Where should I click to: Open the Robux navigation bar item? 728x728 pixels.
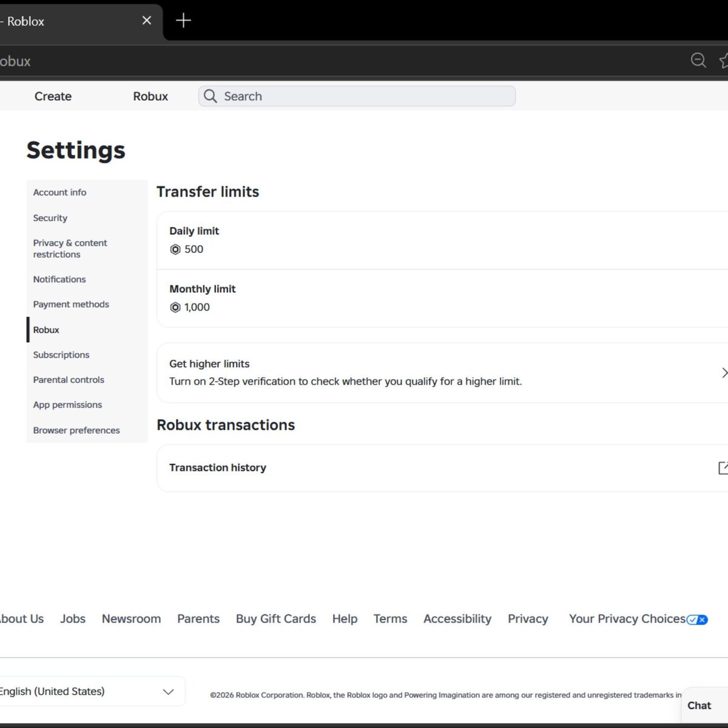(x=150, y=96)
